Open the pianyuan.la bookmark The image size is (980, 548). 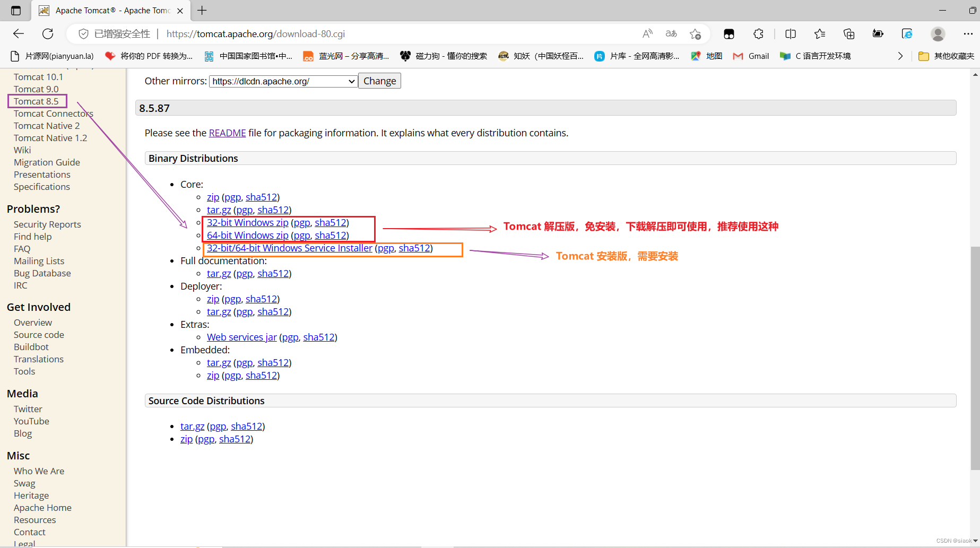(x=53, y=56)
